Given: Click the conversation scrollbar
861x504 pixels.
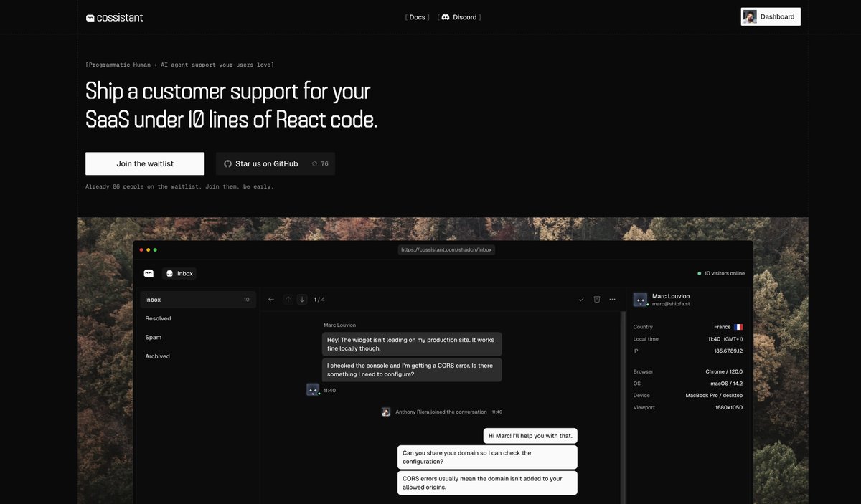Looking at the screenshot, I should [x=622, y=407].
